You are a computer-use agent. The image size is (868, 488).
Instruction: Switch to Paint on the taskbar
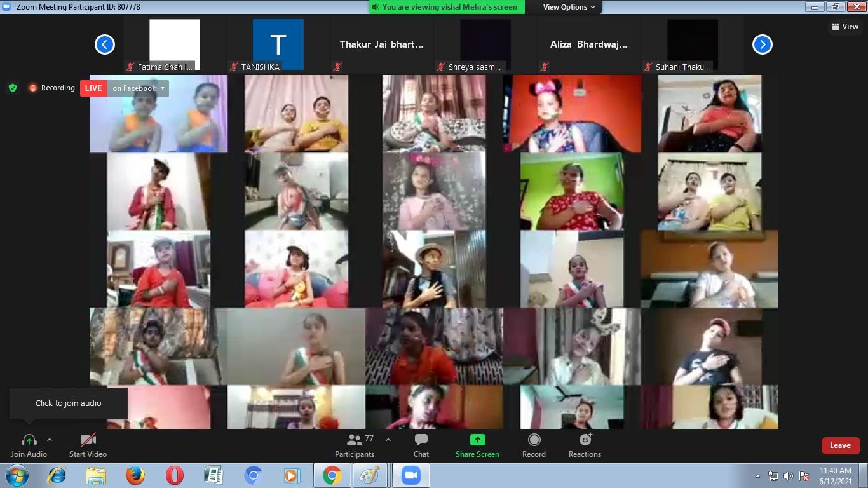tap(370, 475)
